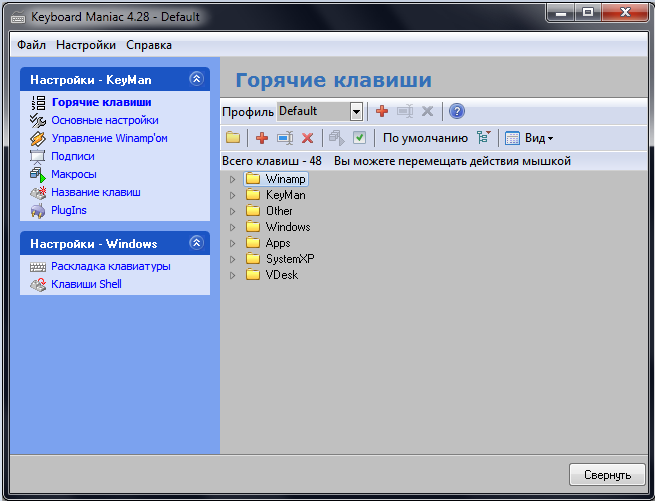Expand the KeyMan folder
This screenshot has width=655, height=501.
click(233, 195)
